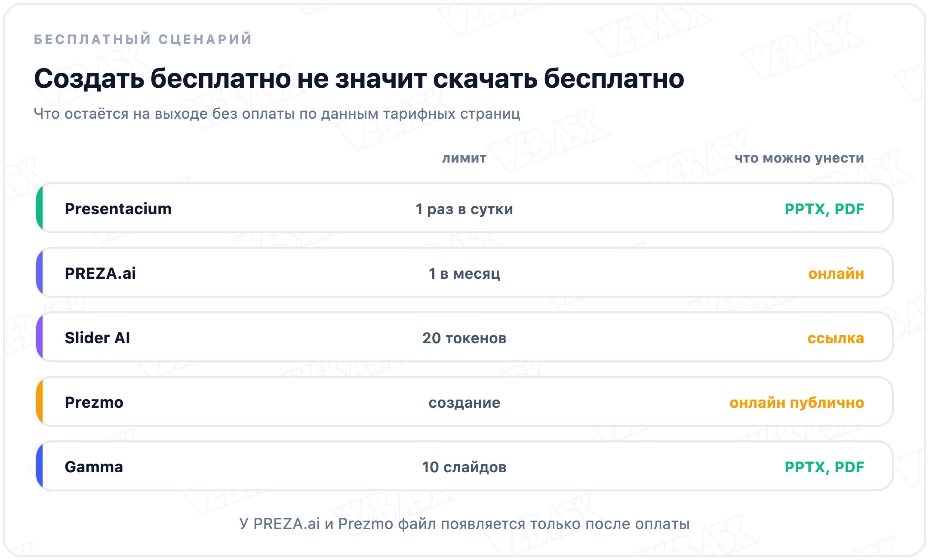This screenshot has height=560, width=929.
Task: Click the label 'БЕСПЛАТНЫЙ СЦЕНАРИЙ'
Action: [x=143, y=39]
